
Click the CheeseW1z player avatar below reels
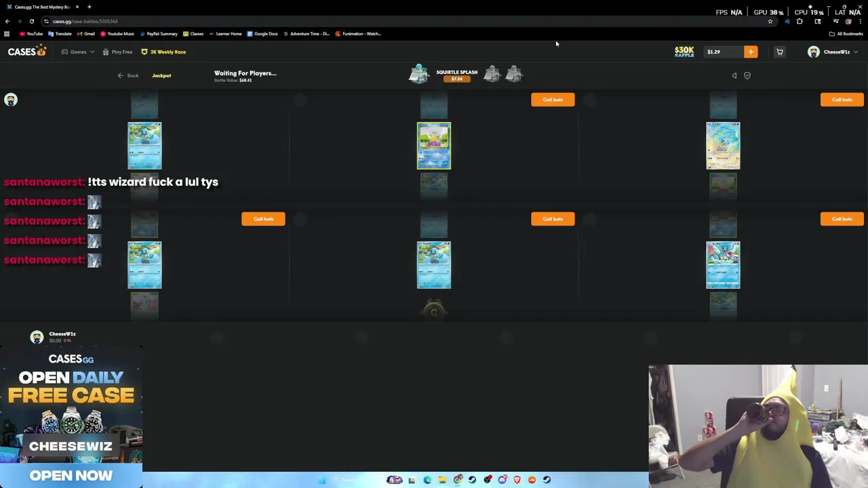(x=37, y=337)
